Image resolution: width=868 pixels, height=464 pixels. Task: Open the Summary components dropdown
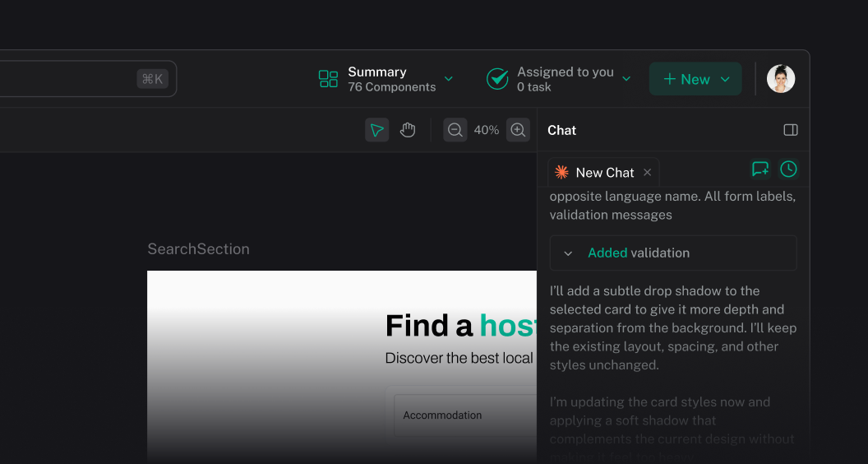tap(449, 79)
